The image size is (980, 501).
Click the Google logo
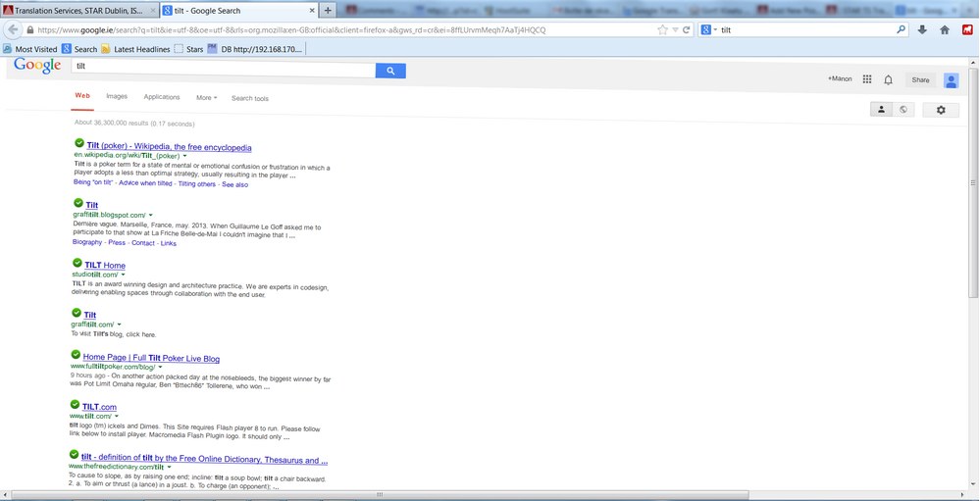[37, 65]
